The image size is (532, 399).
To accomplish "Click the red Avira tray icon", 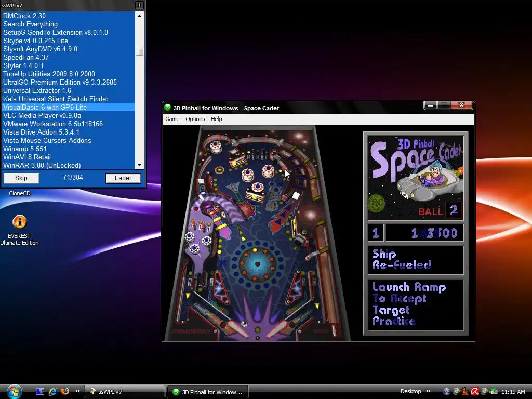I will point(475,392).
